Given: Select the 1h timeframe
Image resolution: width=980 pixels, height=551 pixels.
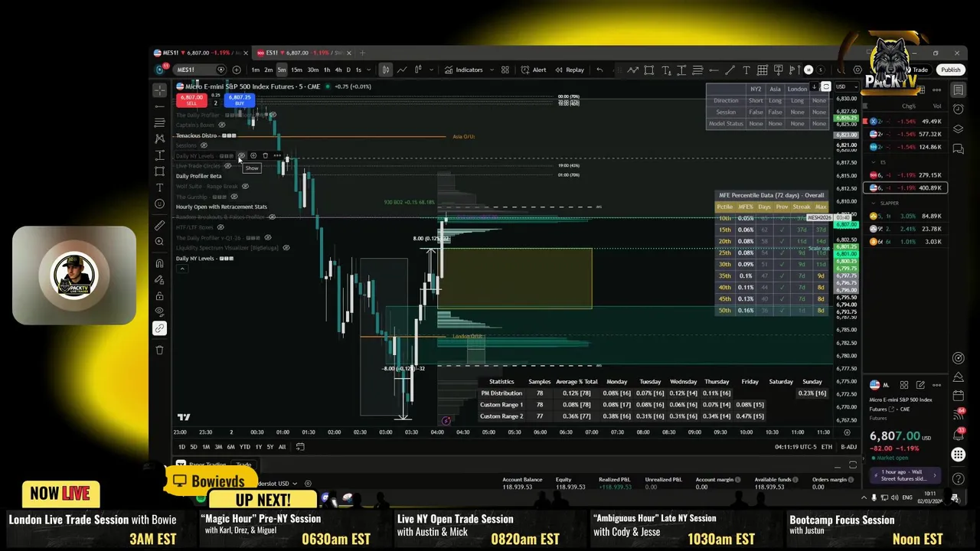Looking at the screenshot, I should (x=327, y=70).
